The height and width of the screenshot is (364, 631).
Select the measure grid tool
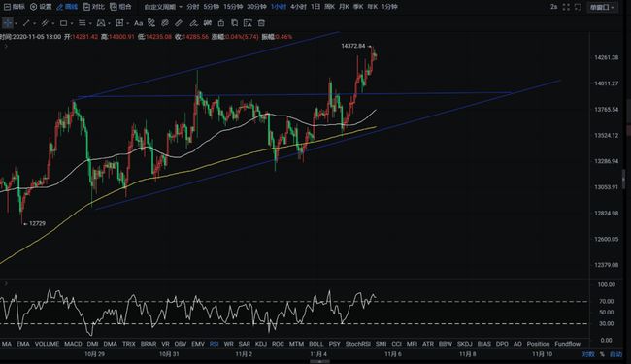tap(119, 23)
